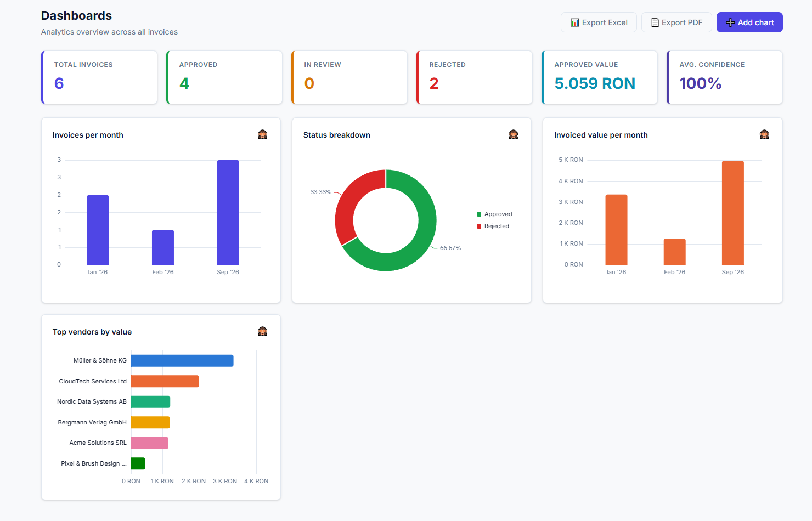Click the Avg. Confidence 100% card
Screen dimensions: 812x521
pyautogui.click(x=725, y=77)
